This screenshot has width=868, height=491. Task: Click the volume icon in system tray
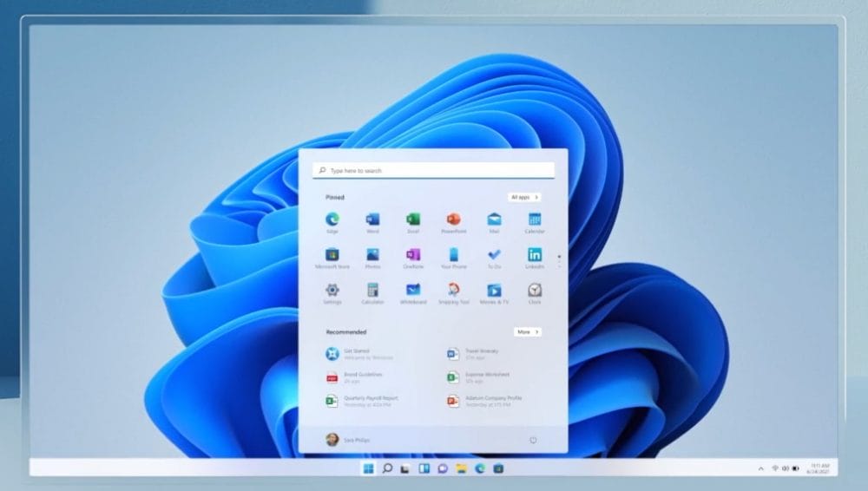pos(785,468)
